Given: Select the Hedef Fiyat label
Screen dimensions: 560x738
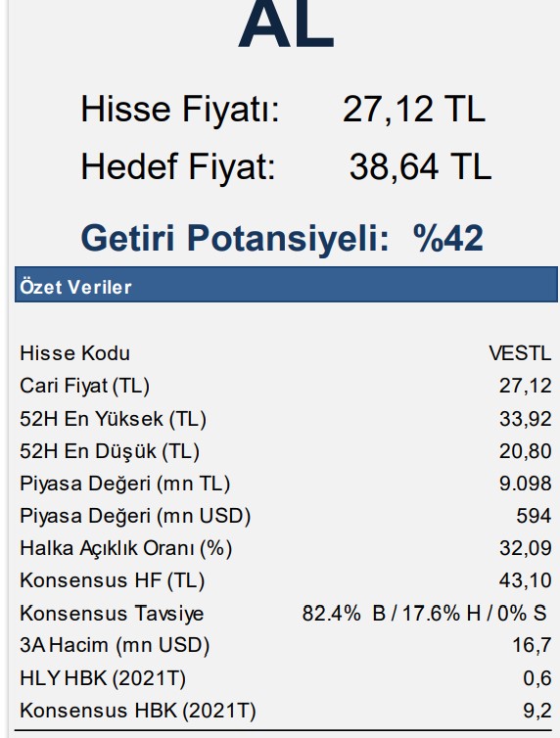Looking at the screenshot, I should pos(178,167).
